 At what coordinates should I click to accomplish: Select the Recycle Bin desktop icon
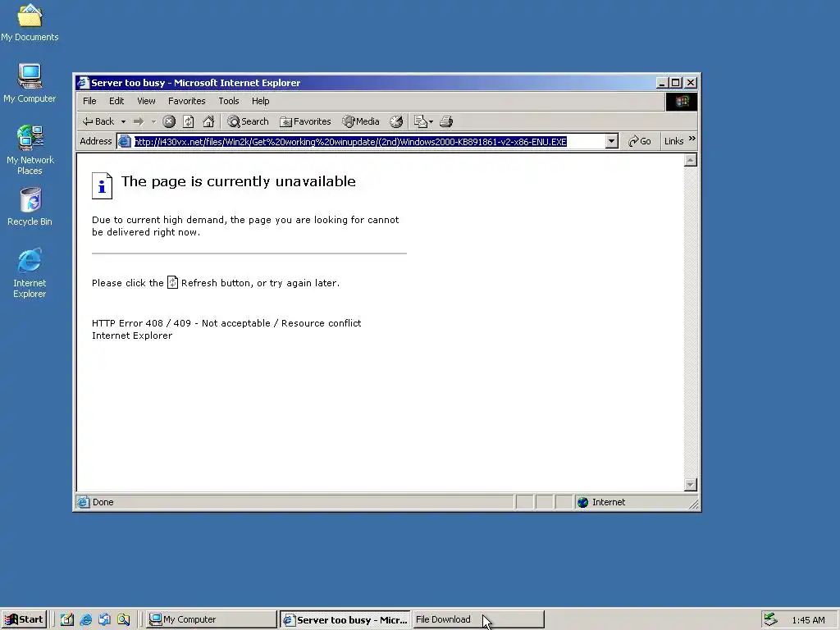click(x=30, y=207)
